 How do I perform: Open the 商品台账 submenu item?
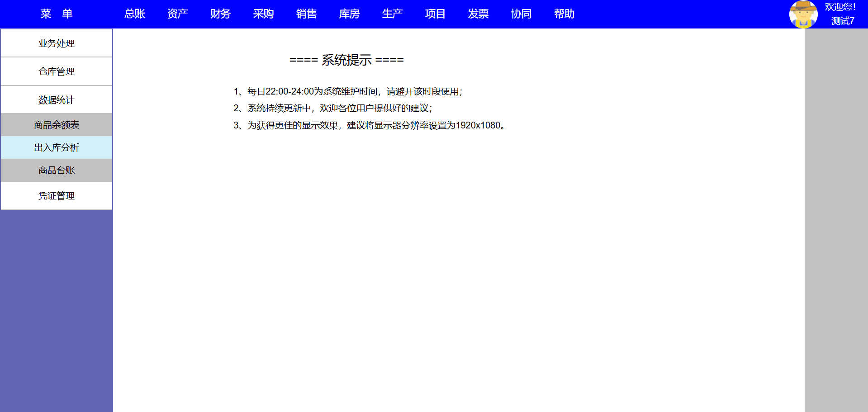[57, 170]
